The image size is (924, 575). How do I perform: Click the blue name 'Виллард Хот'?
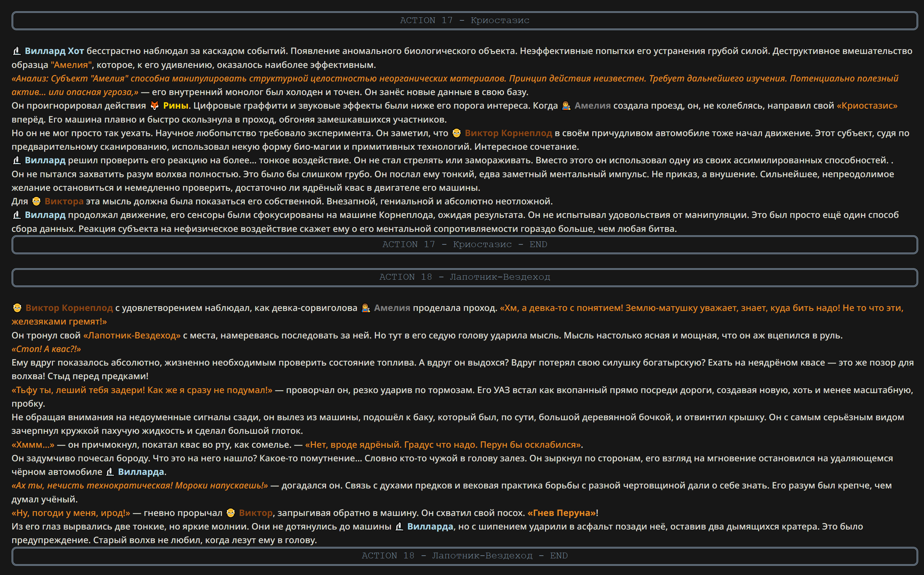(x=54, y=51)
